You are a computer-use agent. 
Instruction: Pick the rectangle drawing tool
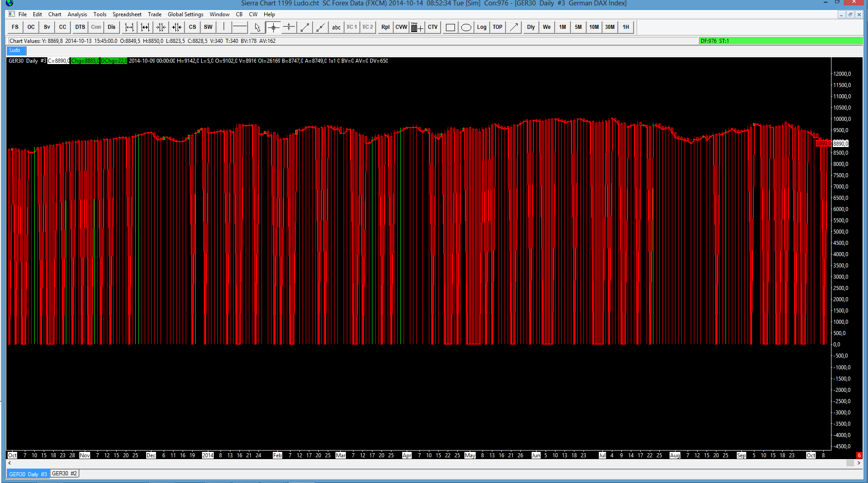click(450, 27)
